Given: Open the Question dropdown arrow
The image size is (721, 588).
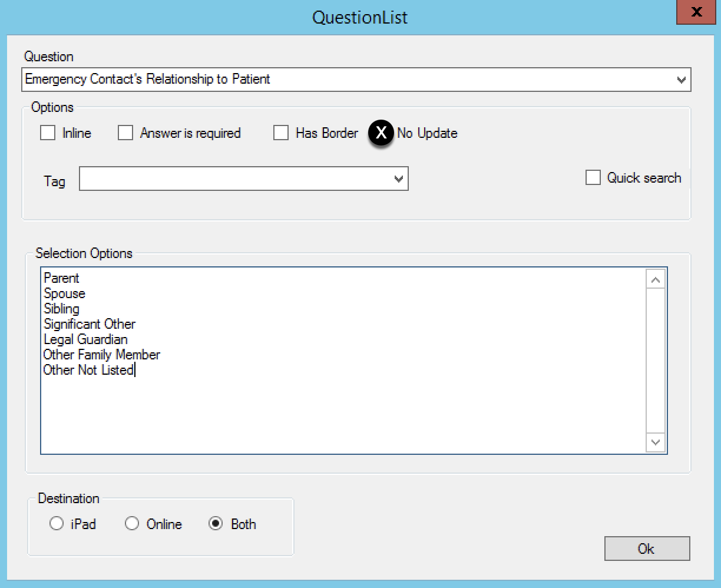Looking at the screenshot, I should pyautogui.click(x=682, y=80).
